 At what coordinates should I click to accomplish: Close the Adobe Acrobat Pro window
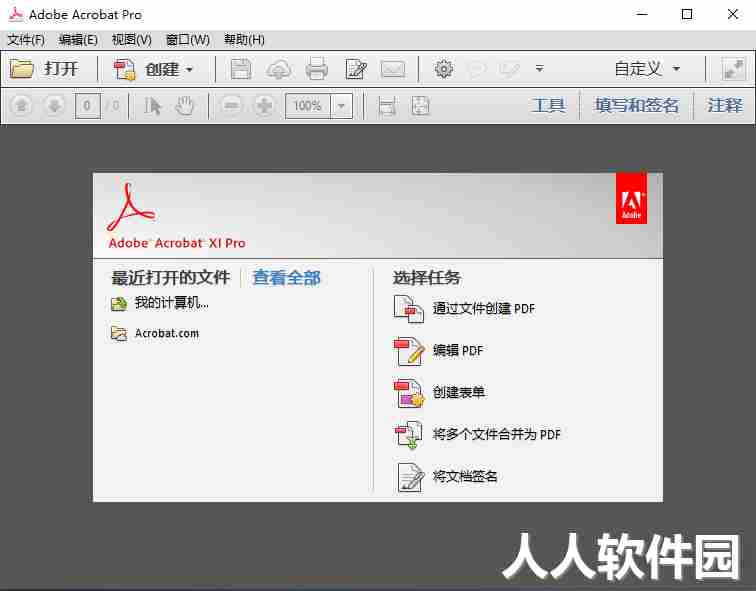click(x=732, y=14)
